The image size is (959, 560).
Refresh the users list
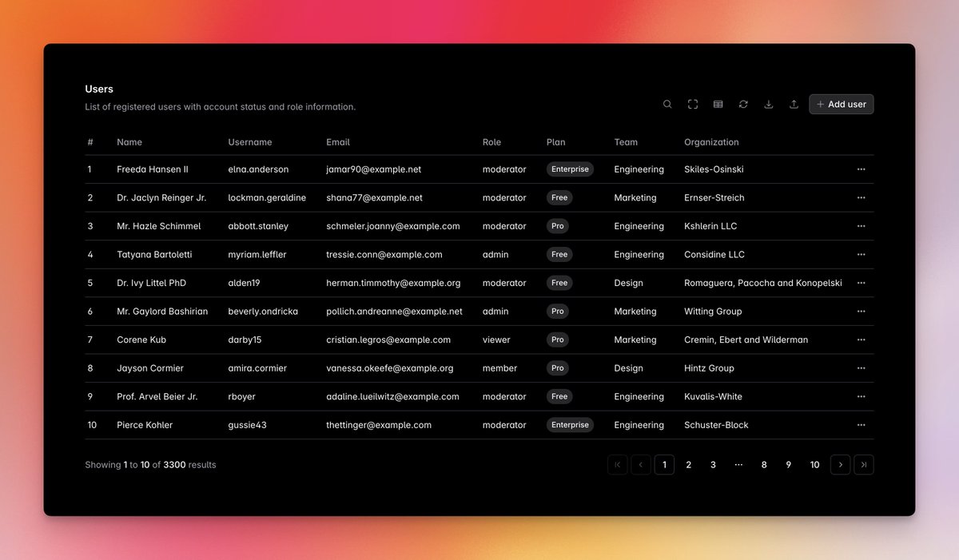[743, 105]
